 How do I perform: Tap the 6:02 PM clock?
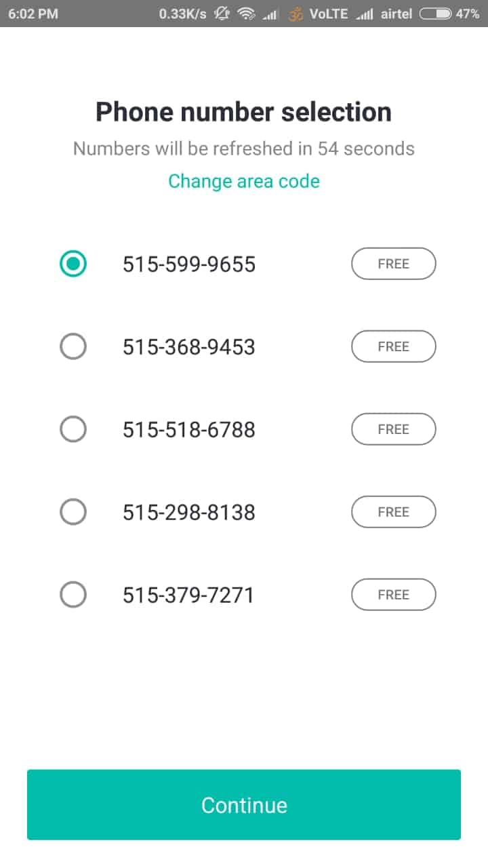tap(33, 14)
